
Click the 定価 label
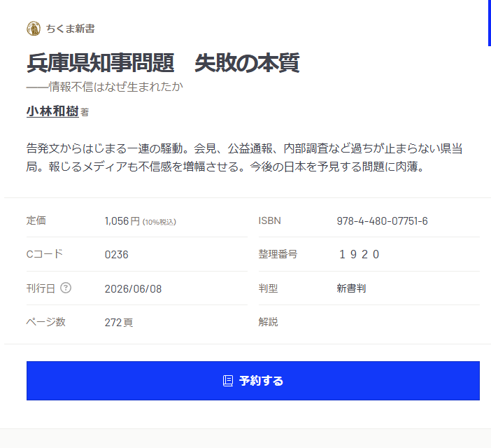click(36, 220)
